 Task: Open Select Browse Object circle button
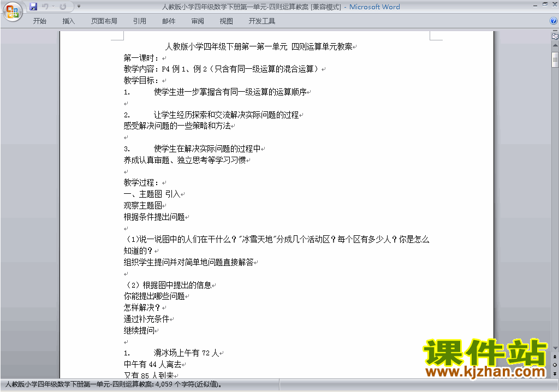pos(555,365)
